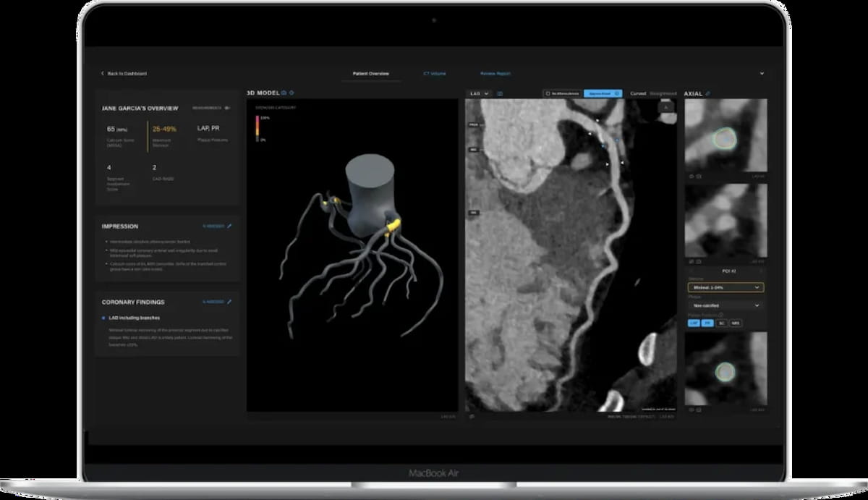Click the third axial cross-section image

tap(726, 369)
